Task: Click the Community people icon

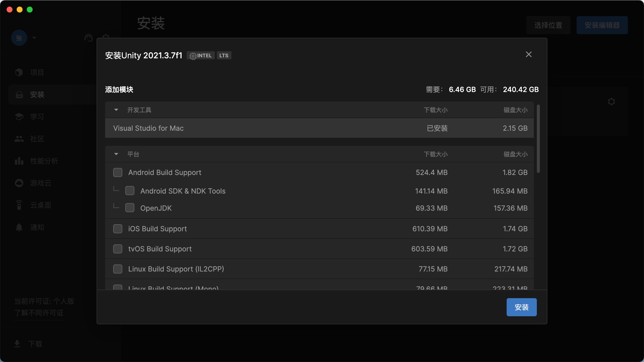Action: click(x=19, y=139)
